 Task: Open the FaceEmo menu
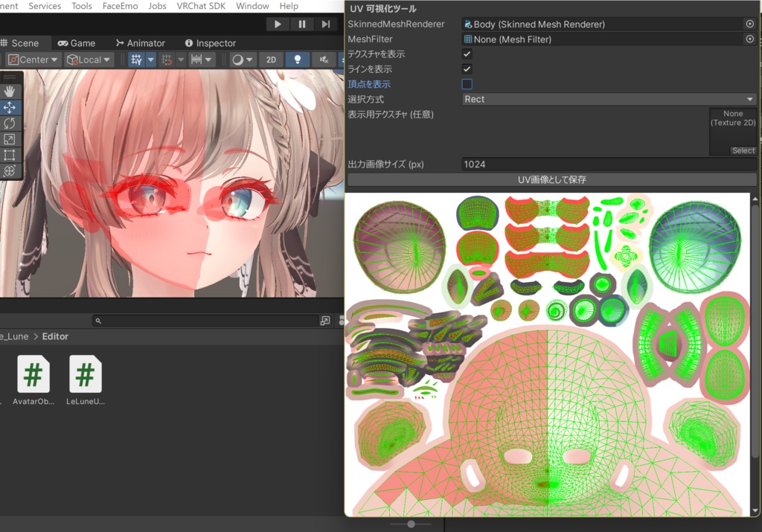pos(120,6)
